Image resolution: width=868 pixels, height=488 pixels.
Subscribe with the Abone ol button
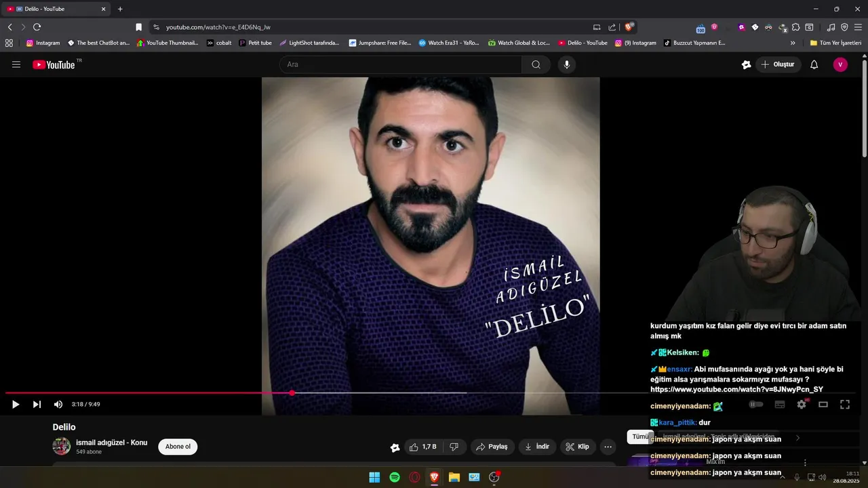point(178,447)
